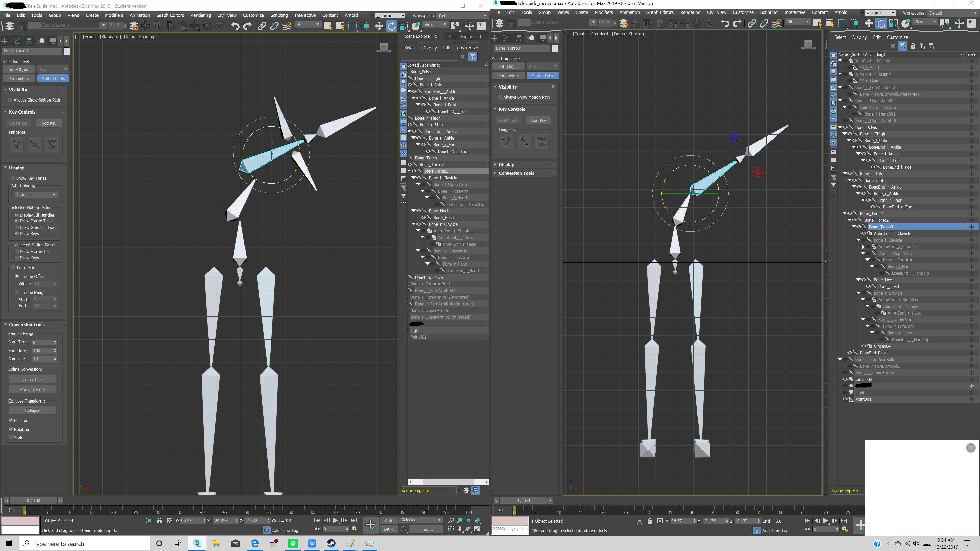Screen dimensions: 980x551
Task: Click the Select and Link icon
Action: pyautogui.click(x=262, y=26)
